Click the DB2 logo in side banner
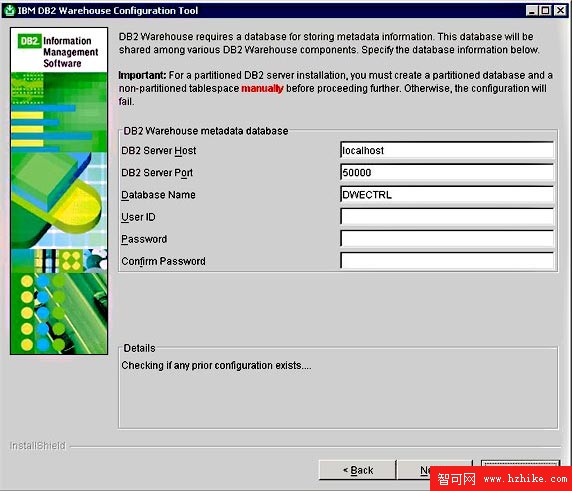 pyautogui.click(x=29, y=41)
